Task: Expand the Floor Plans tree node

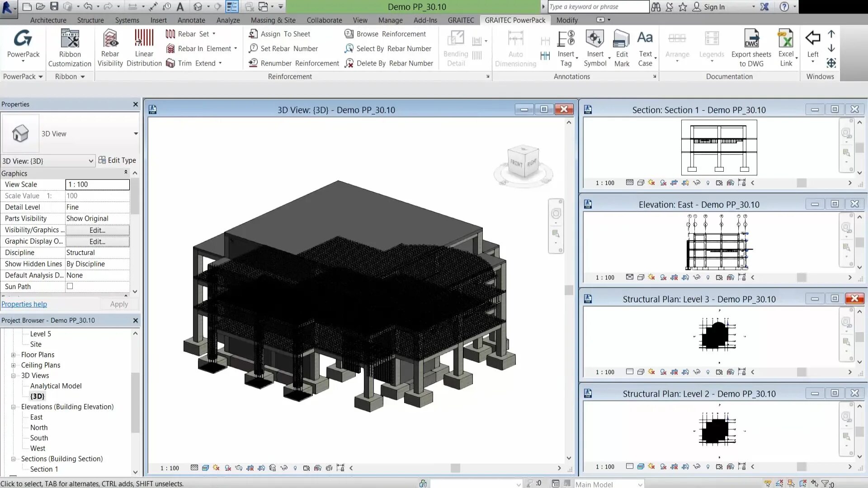Action: [14, 355]
